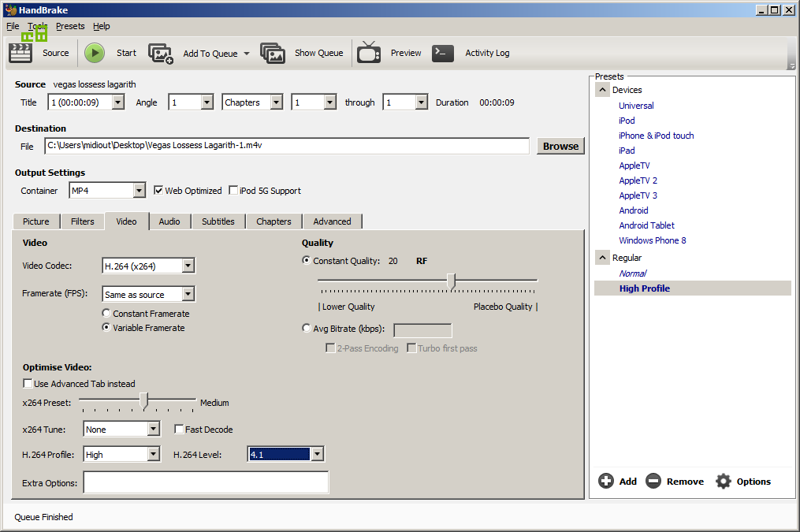Toggle the Web Optimized checkbox
The height and width of the screenshot is (532, 800).
click(158, 190)
